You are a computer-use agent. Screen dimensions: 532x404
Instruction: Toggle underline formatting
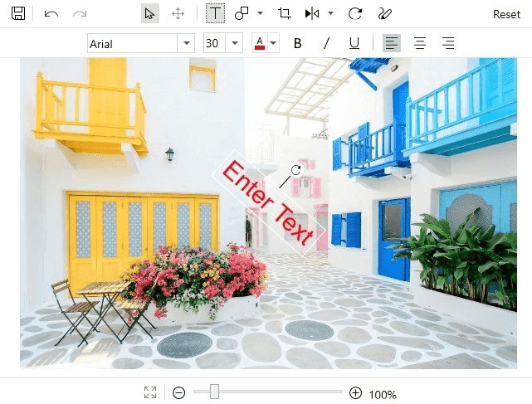point(354,43)
